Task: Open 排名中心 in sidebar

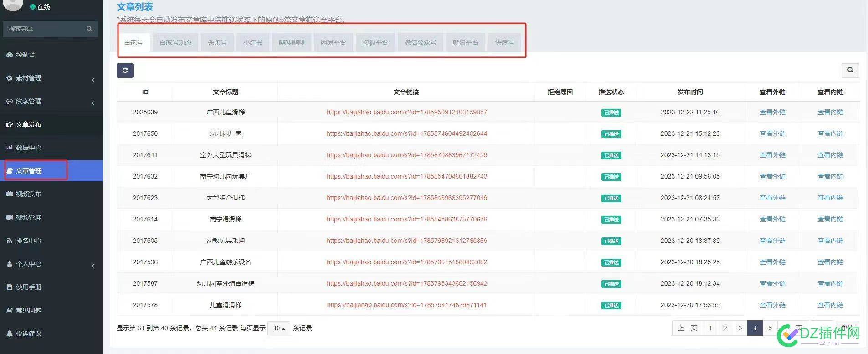Action: click(x=51, y=241)
